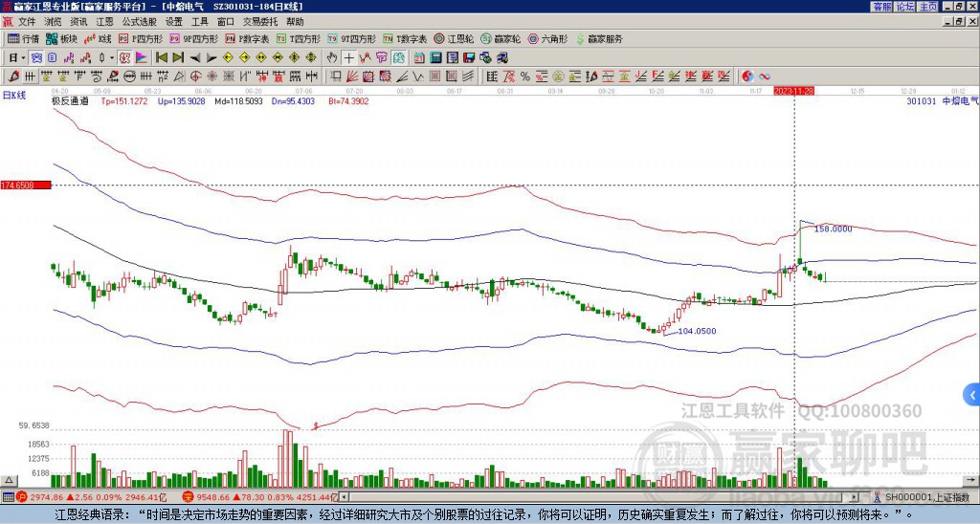Image resolution: width=980 pixels, height=524 pixels.
Task: Open the P数字表 tool
Action: (x=247, y=38)
